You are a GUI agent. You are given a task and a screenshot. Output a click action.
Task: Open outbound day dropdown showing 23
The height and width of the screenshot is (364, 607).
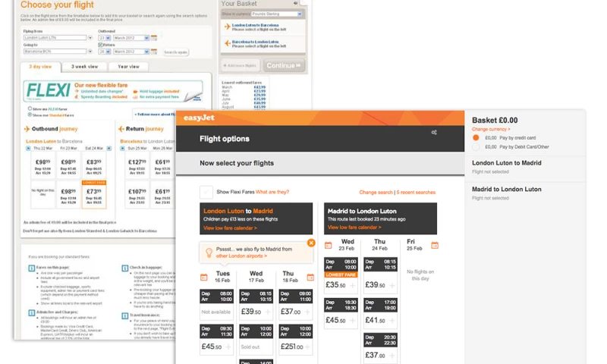pyautogui.click(x=105, y=38)
